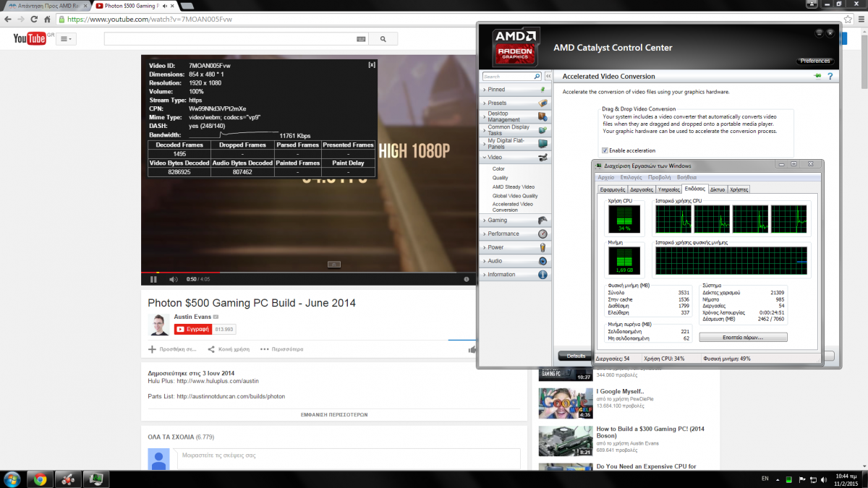Viewport: 868px width, 488px height.
Task: Click the YouTube search magnifier button
Action: coord(383,39)
